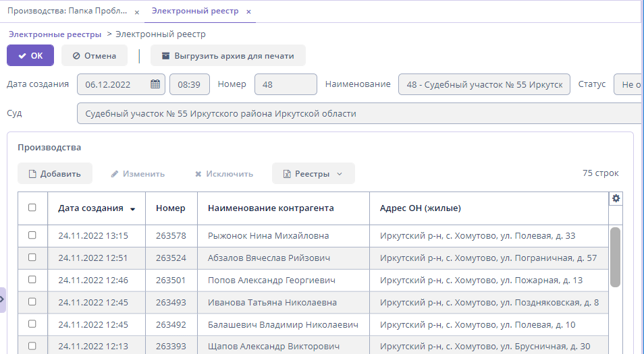Close the Производства: Папка tab

point(137,12)
